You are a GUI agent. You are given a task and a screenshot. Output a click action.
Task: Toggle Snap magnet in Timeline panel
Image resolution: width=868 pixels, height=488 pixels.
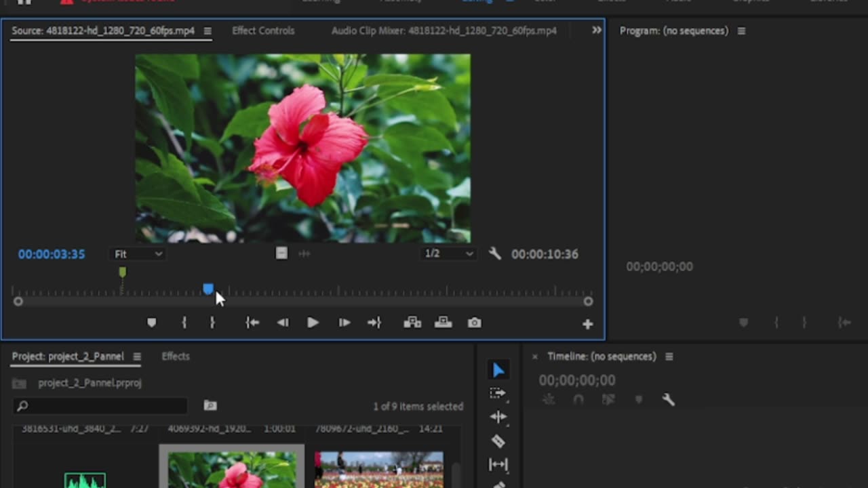tap(578, 400)
